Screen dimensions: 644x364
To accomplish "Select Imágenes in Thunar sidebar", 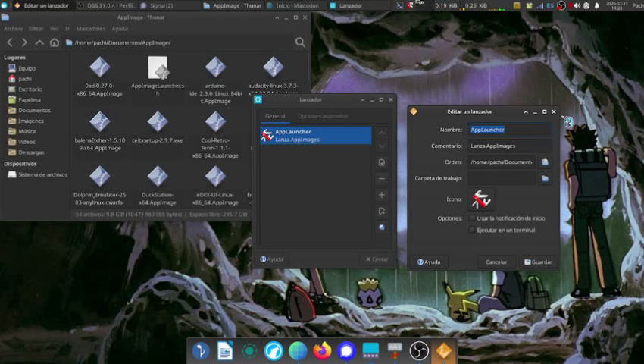I will click(31, 121).
